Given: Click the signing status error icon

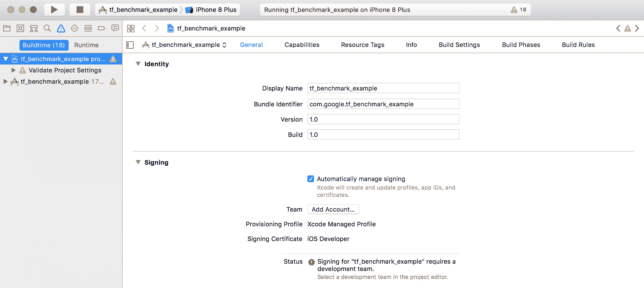Looking at the screenshot, I should (x=311, y=262).
